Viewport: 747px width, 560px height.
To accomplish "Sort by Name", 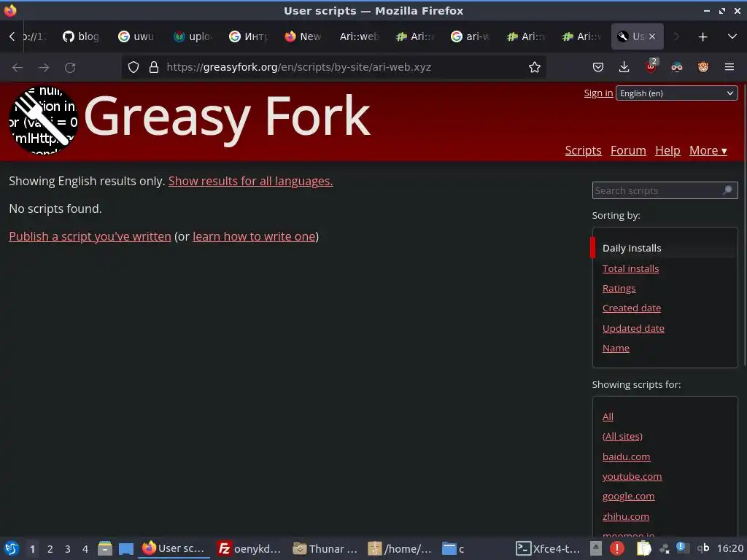I will [x=616, y=348].
